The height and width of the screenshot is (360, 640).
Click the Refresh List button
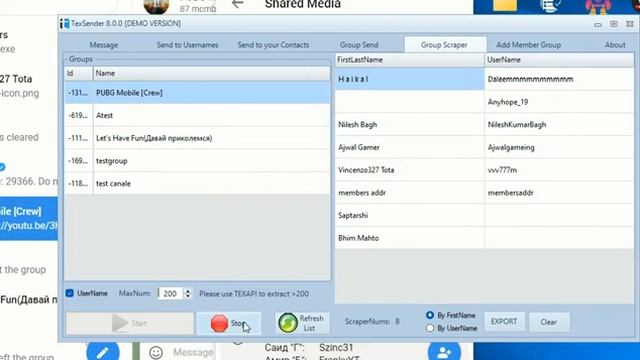click(x=302, y=323)
